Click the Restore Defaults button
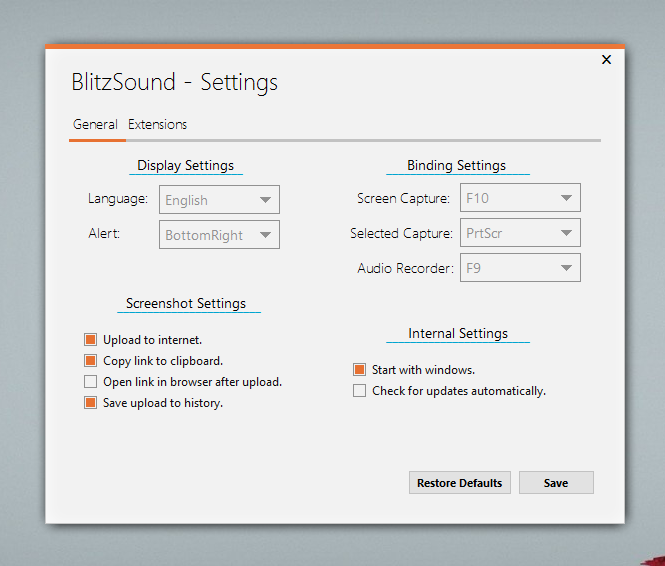 tap(460, 482)
